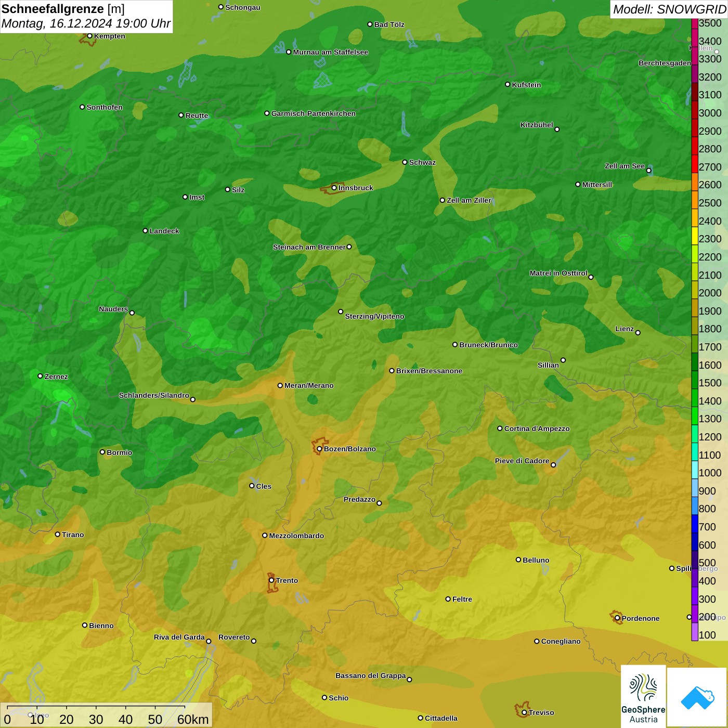Click the Garmisch-Partenkirchen label
The height and width of the screenshot is (728, 728).
(314, 113)
